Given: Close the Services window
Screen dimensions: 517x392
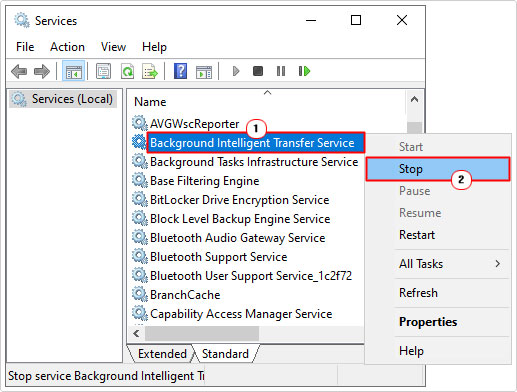Looking at the screenshot, I should 402,20.
